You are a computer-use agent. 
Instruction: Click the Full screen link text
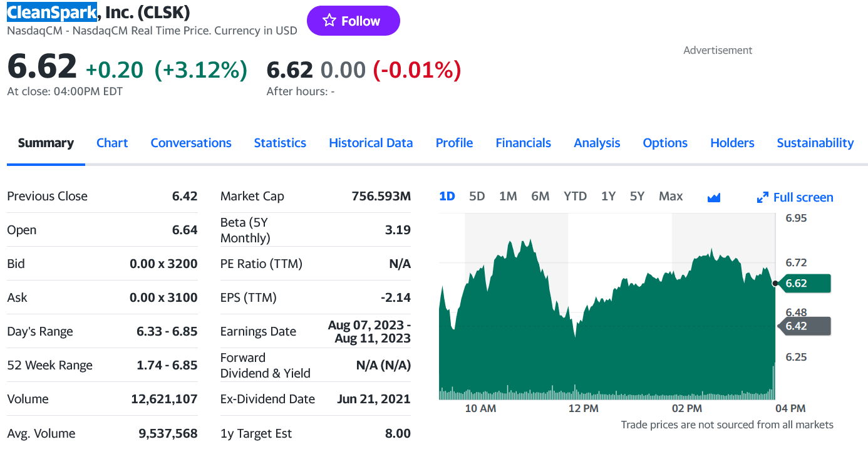(802, 197)
